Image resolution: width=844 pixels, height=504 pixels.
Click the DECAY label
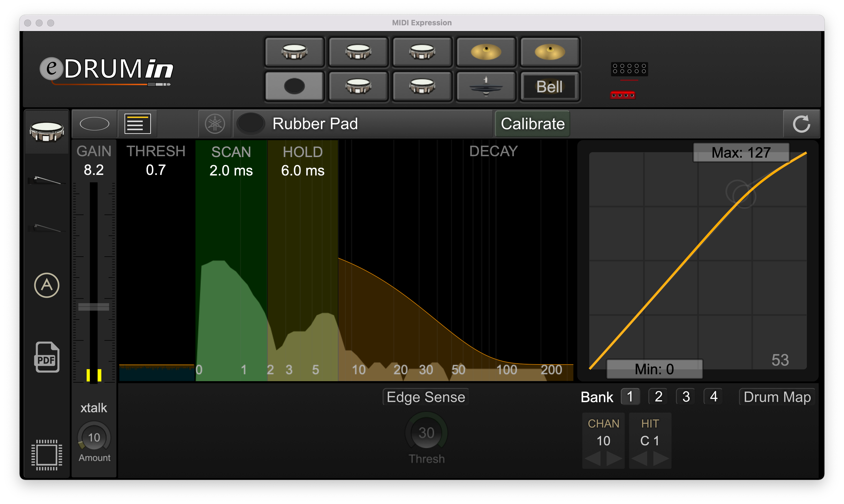(x=493, y=151)
